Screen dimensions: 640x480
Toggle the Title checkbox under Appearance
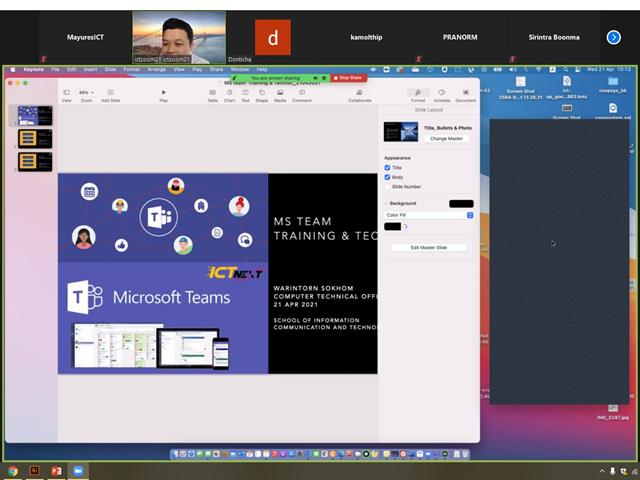pos(387,167)
